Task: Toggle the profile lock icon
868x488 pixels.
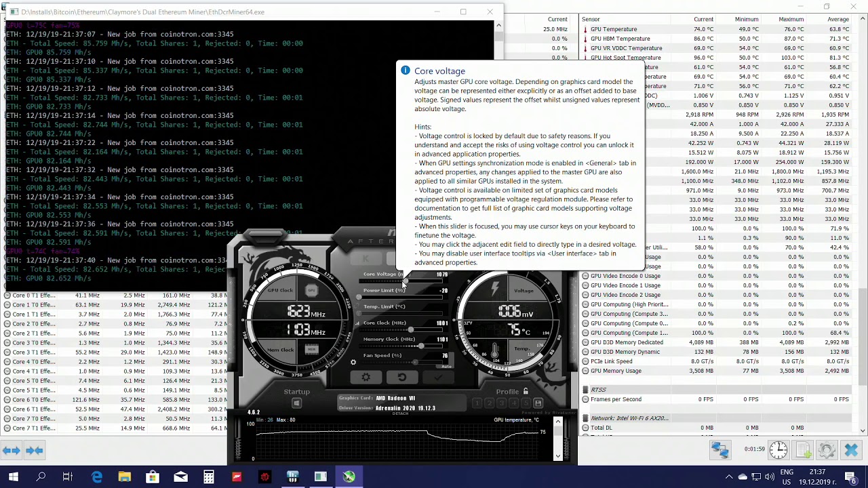Action: [x=526, y=391]
